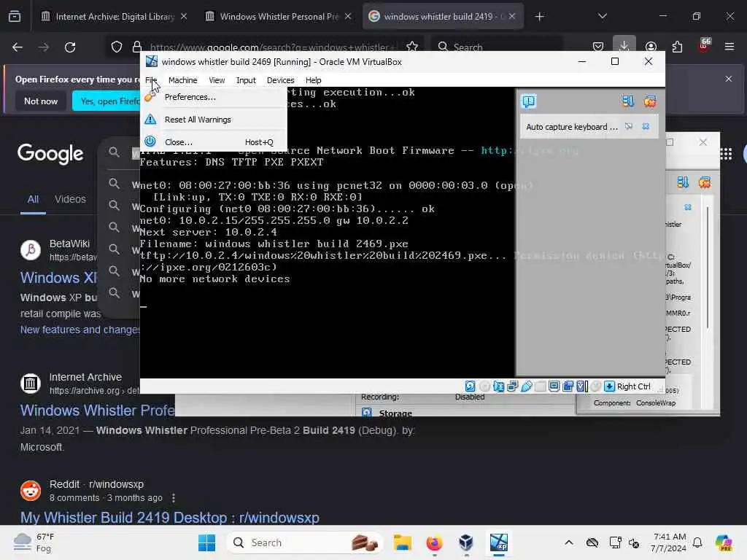747x560 pixels.
Task: Open Firefox extensions puzzle icon
Action: click(x=677, y=47)
